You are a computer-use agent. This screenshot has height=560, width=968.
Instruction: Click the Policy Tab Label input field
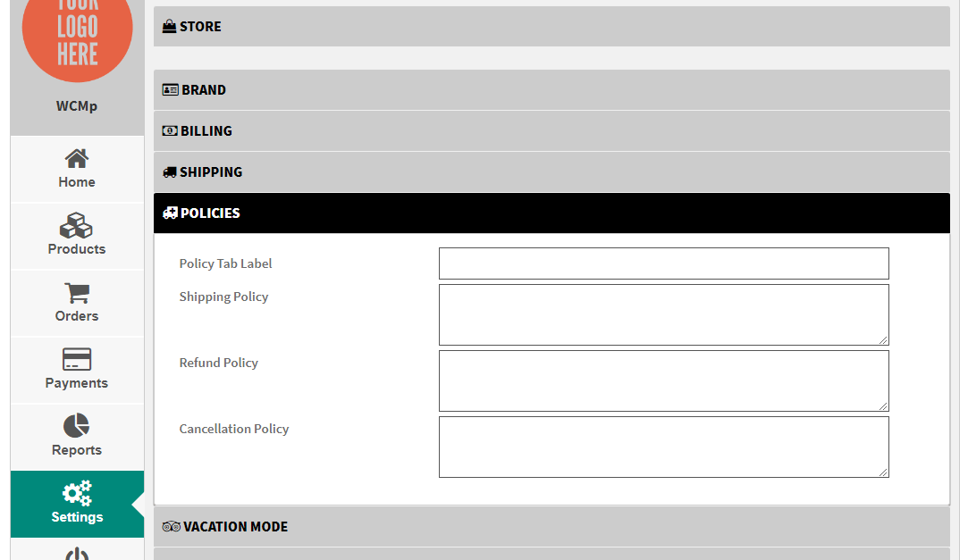(663, 263)
